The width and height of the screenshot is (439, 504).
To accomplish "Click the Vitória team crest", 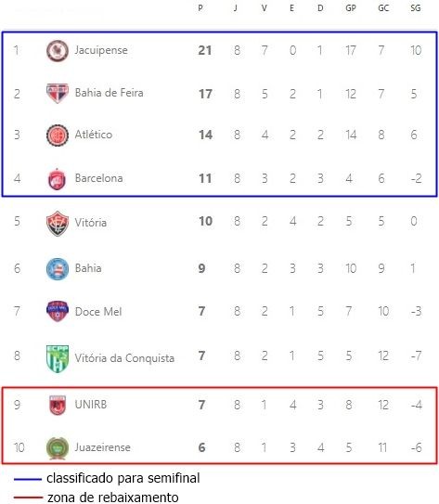I will (x=58, y=223).
